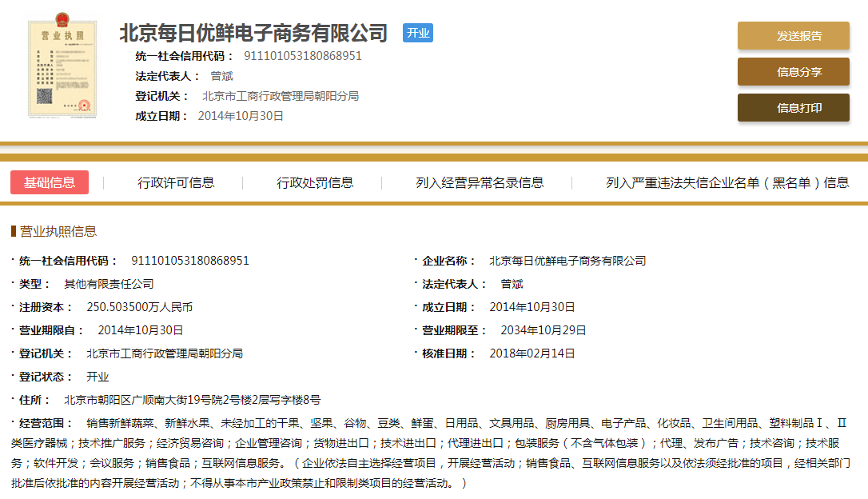Viewport: 868px width, 499px height.
Task: Click the 营业期限自 date value
Action: 141,330
